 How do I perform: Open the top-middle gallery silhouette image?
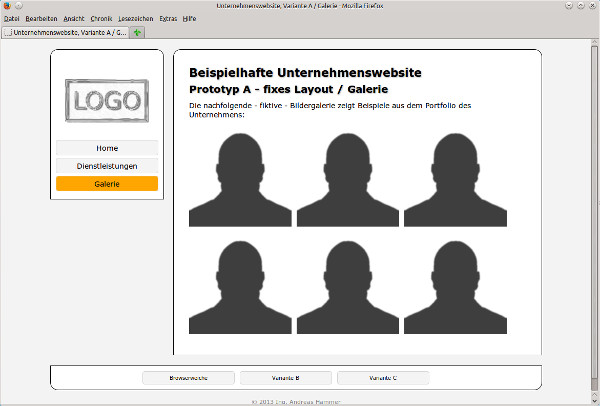pos(348,180)
